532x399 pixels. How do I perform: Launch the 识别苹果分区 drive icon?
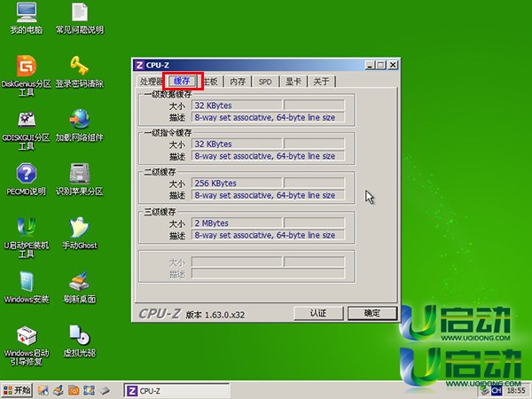coord(80,179)
